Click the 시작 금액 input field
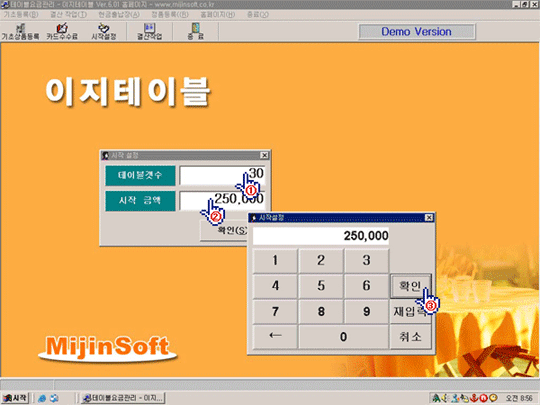The width and height of the screenshot is (540, 405). 222,201
